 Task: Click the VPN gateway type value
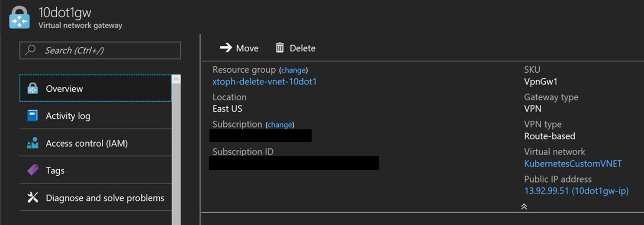tap(533, 109)
